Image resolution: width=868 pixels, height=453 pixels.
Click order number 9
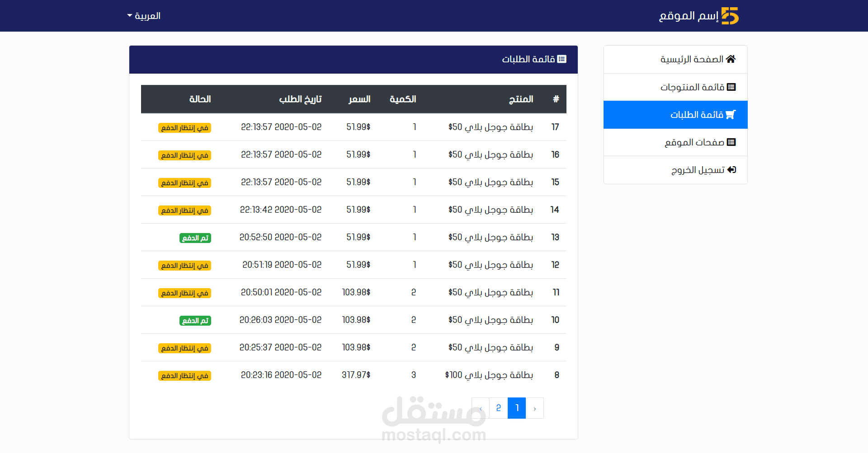[x=557, y=347]
